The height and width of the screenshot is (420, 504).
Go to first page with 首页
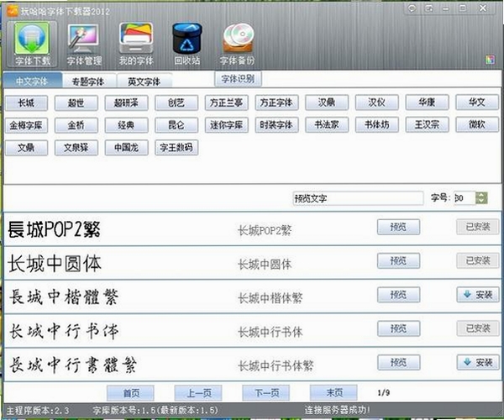131,392
